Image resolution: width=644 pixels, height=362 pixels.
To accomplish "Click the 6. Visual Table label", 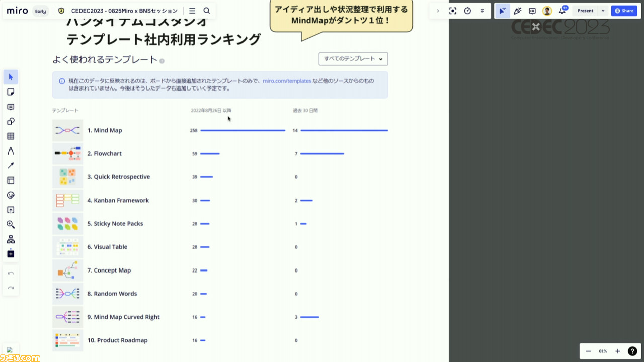I will pyautogui.click(x=107, y=247).
